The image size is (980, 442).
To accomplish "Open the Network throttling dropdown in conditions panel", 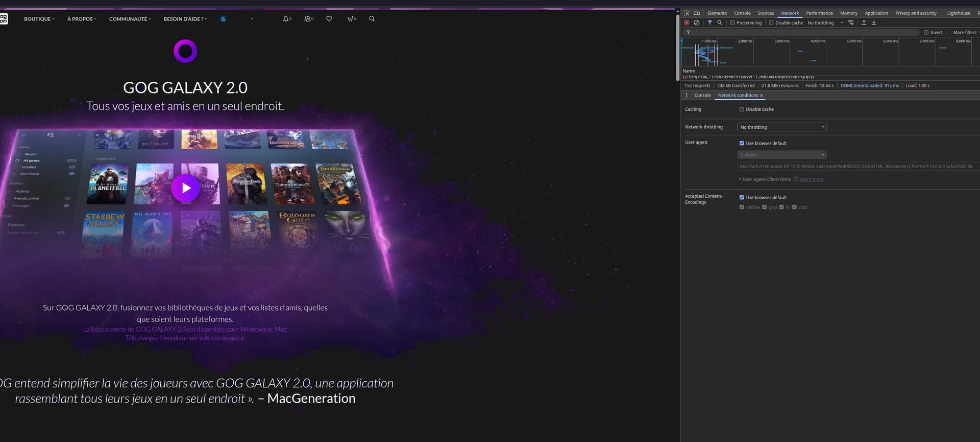I will click(x=782, y=127).
